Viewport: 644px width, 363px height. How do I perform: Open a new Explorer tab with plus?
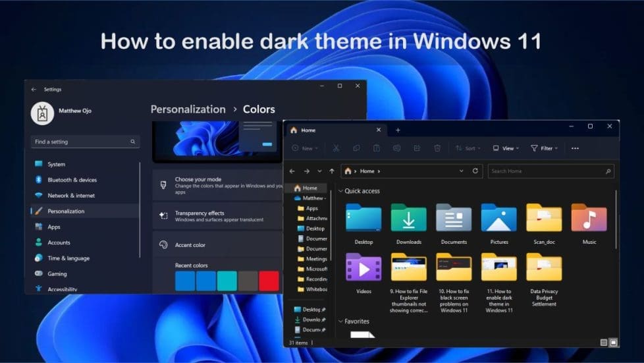tap(398, 130)
